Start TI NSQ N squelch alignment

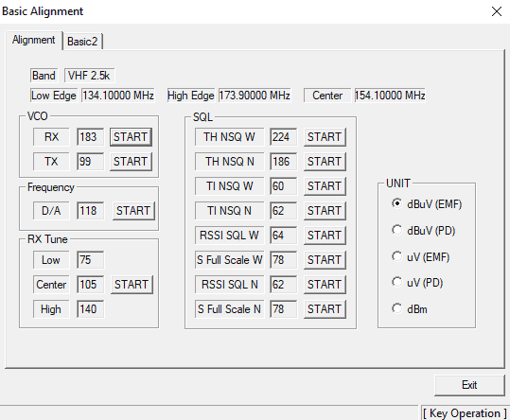point(325,211)
